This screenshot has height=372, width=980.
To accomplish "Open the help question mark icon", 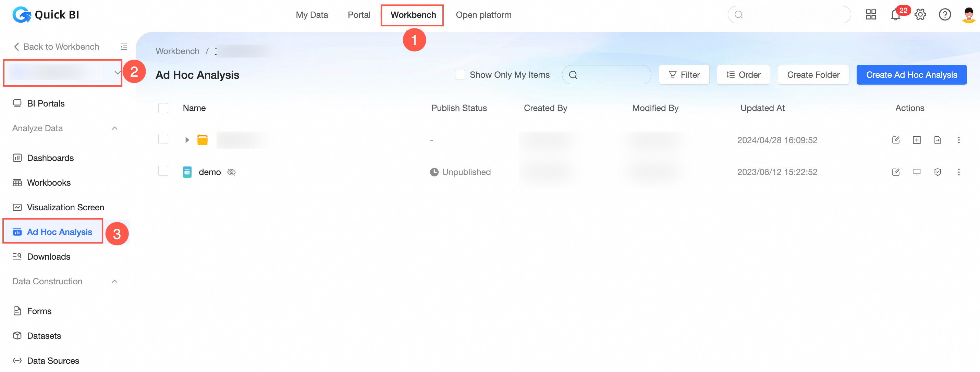I will 944,15.
